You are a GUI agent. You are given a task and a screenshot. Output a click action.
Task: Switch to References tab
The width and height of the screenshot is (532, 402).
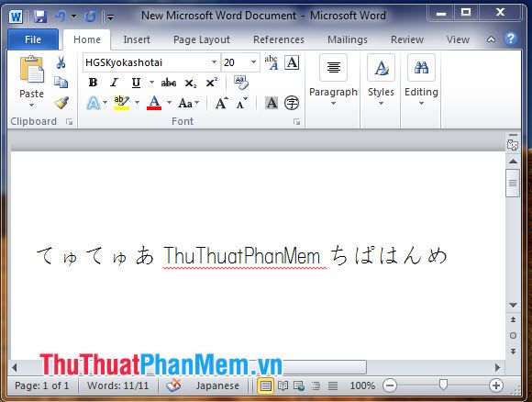tap(279, 39)
